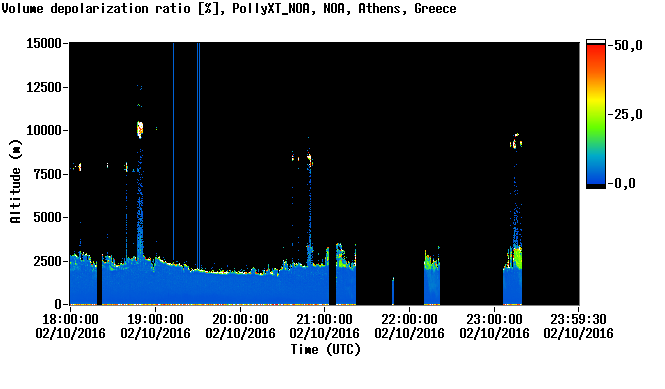The width and height of the screenshot is (665, 389).
Task: Click the 5000 altitude tick label
Action: tap(48, 218)
